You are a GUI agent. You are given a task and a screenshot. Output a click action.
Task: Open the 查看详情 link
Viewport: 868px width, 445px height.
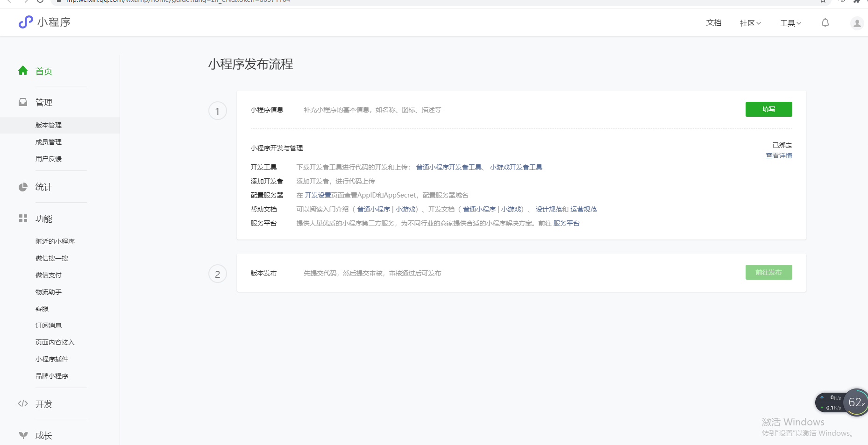(779, 155)
